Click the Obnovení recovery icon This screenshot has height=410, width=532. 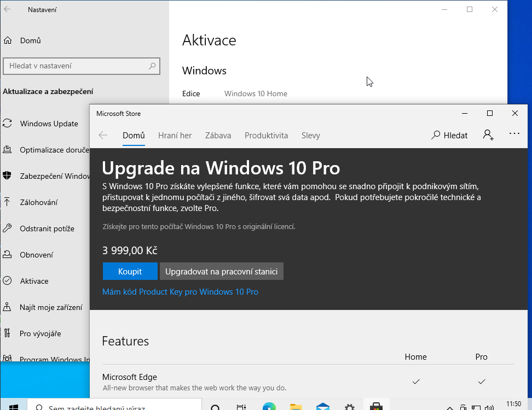click(7, 254)
